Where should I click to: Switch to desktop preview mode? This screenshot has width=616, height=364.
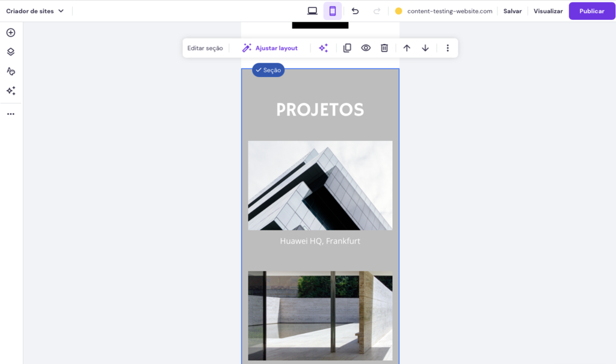[311, 10]
